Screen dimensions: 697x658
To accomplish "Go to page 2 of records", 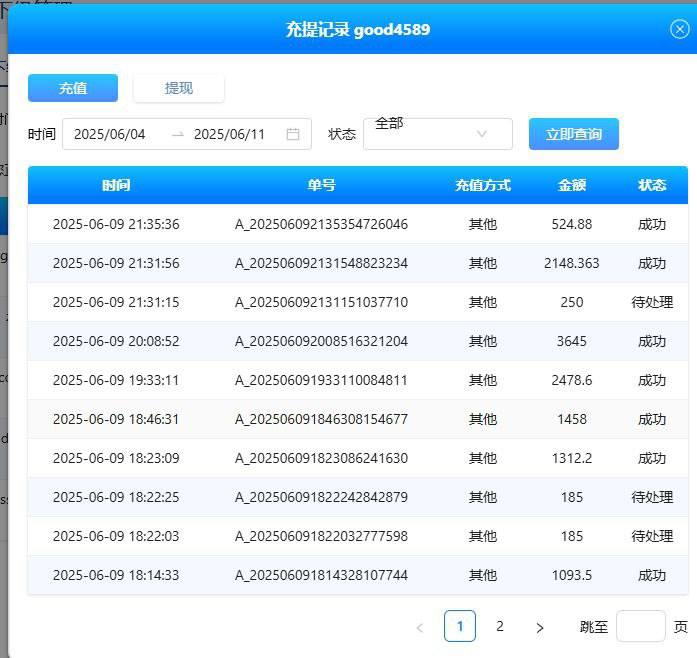I will pyautogui.click(x=500, y=627).
